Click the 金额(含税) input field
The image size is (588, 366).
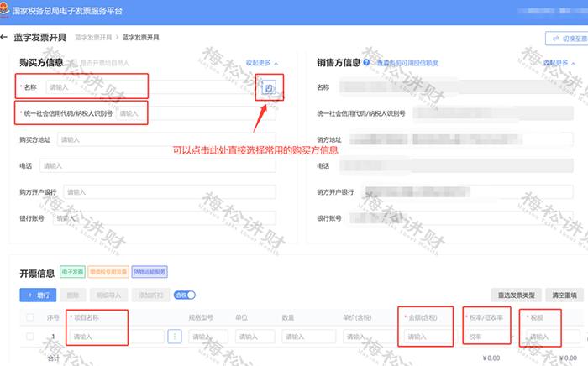(x=430, y=337)
